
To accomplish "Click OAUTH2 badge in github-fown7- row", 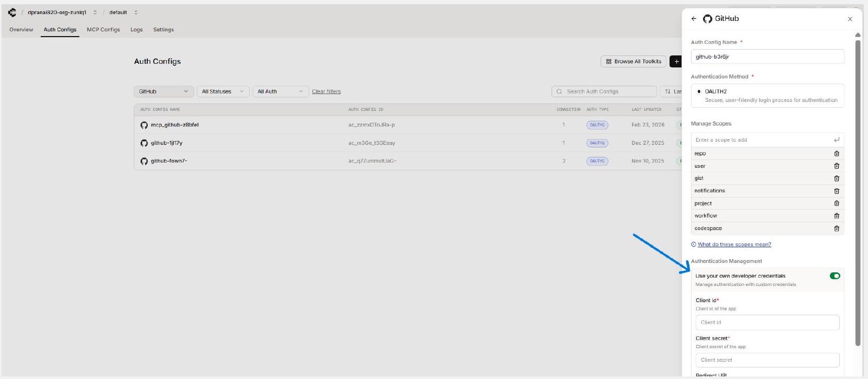I will click(x=597, y=161).
